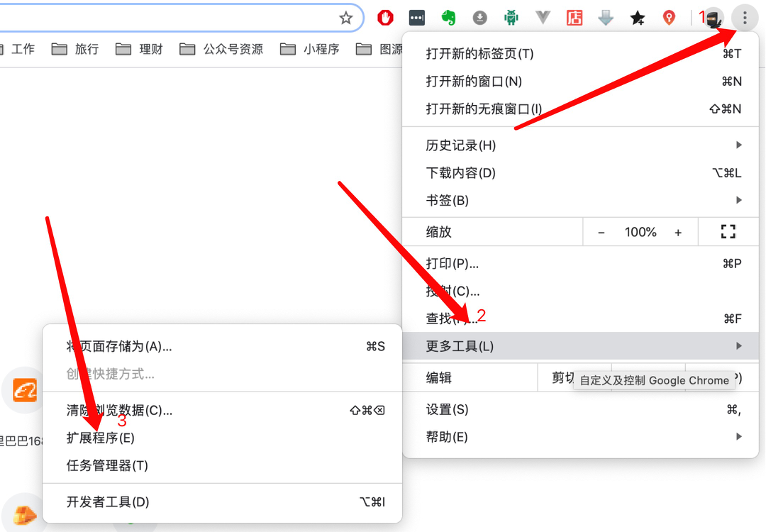Open the red stop-hand AdBlock extension
This screenshot has width=766, height=532.
pos(385,18)
